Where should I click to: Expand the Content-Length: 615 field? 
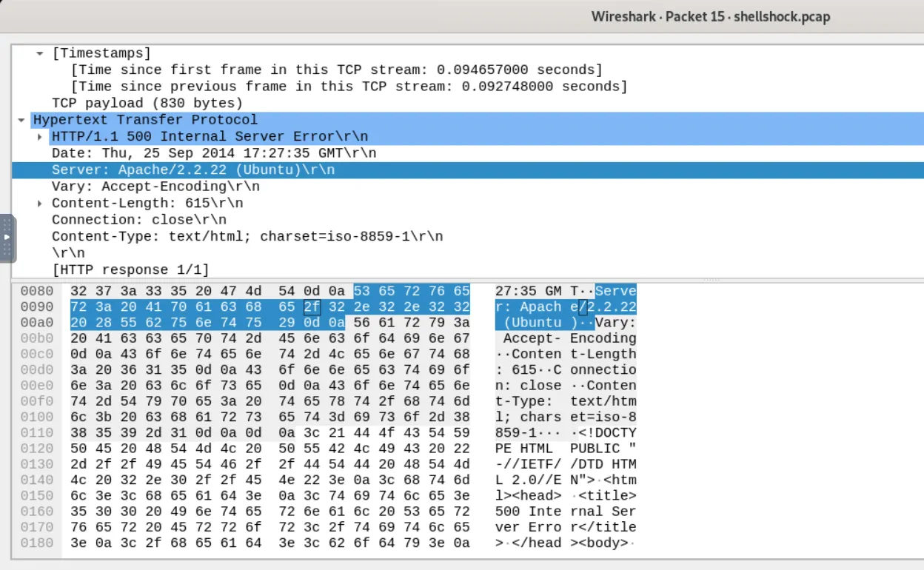[40, 204]
